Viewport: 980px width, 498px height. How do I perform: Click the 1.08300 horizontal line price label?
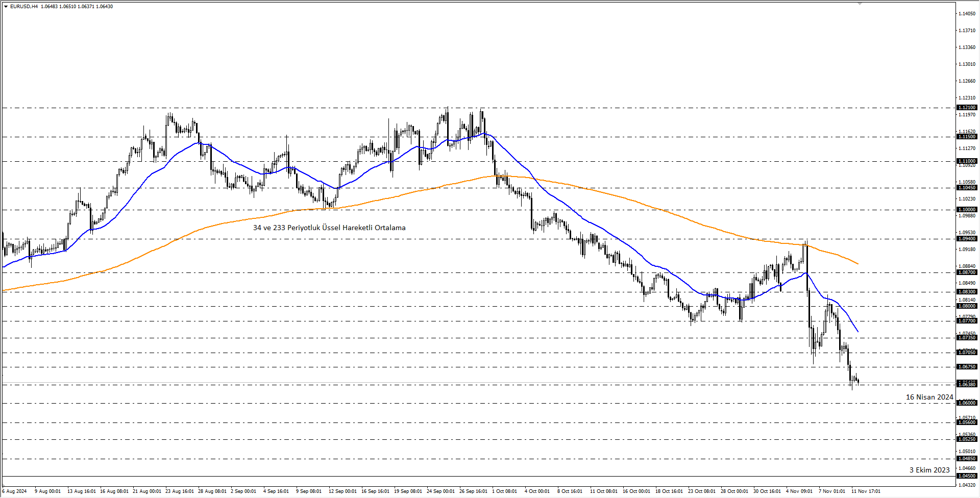[x=967, y=292]
